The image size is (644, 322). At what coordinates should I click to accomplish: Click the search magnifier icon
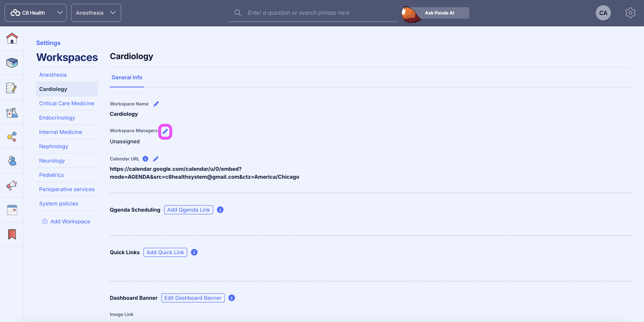pyautogui.click(x=237, y=13)
